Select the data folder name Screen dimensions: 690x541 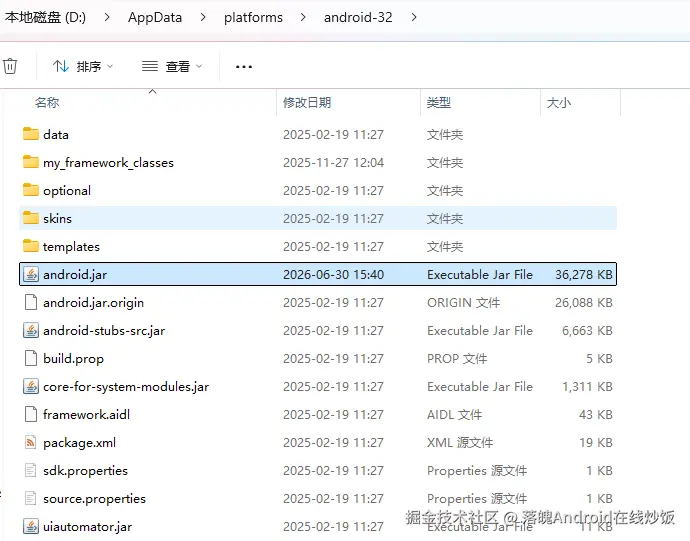(56, 135)
